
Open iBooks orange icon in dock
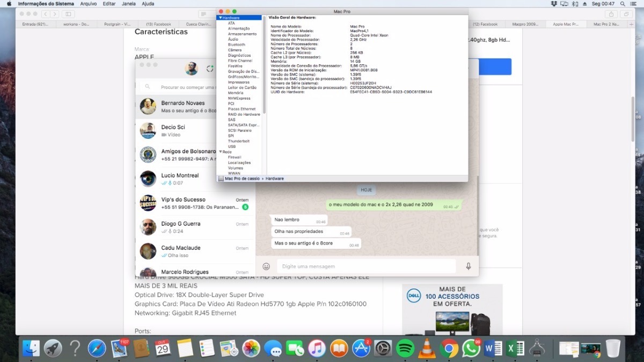click(x=339, y=349)
